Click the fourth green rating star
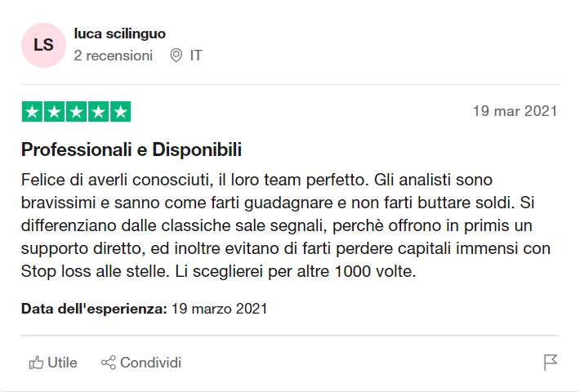Image resolution: width=580 pixels, height=392 pixels. [x=98, y=111]
